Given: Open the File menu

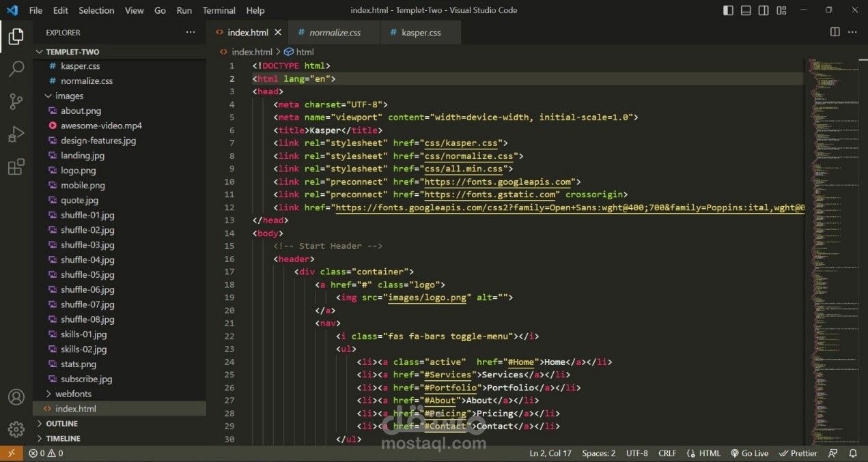Looking at the screenshot, I should pos(36,10).
